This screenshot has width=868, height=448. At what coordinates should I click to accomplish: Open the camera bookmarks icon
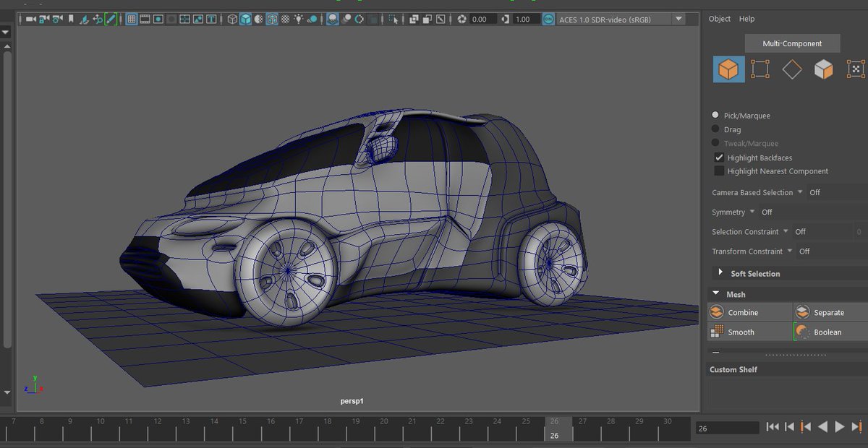(x=71, y=20)
